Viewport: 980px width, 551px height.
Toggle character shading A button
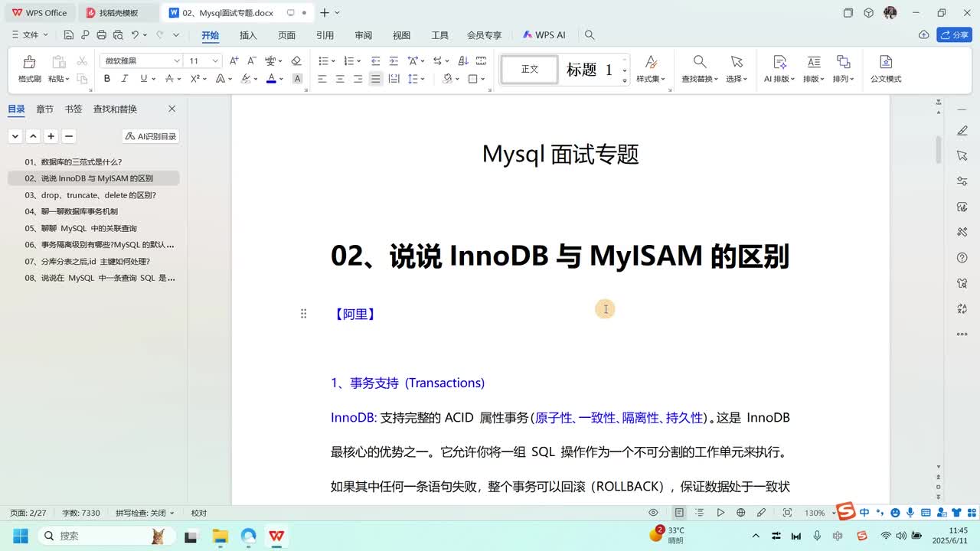(x=298, y=79)
